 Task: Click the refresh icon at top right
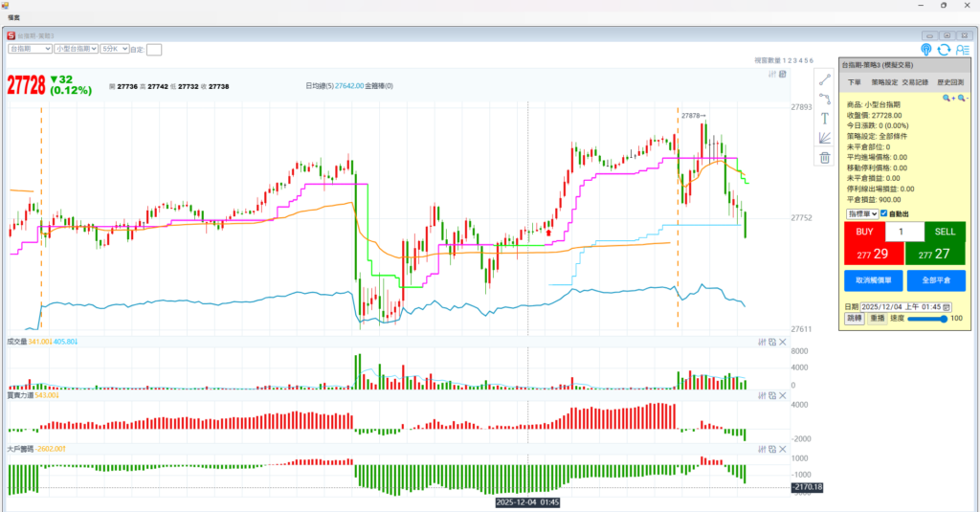click(944, 50)
